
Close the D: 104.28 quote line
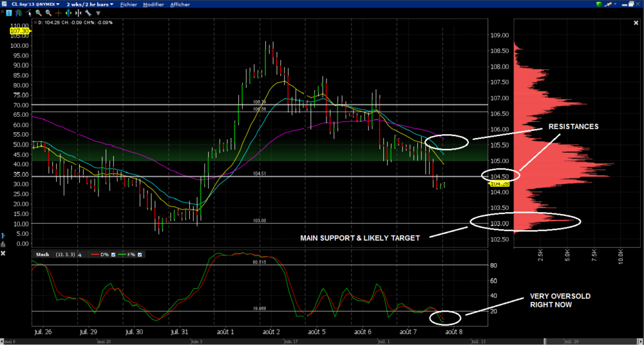(35, 22)
